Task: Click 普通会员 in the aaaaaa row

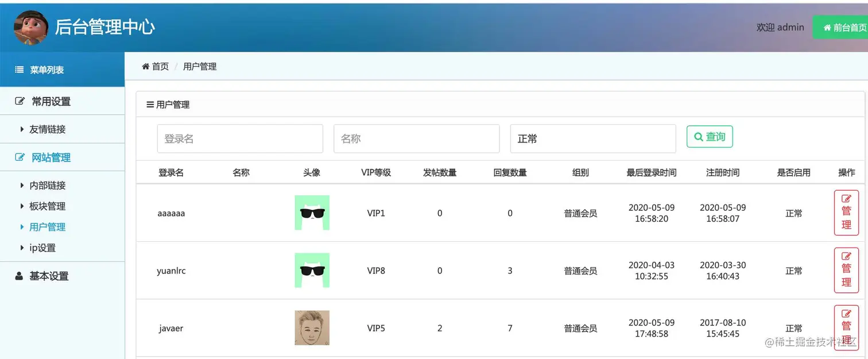Action: (x=580, y=213)
